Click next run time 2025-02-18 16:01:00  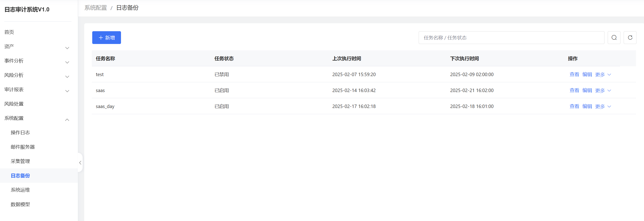point(472,106)
